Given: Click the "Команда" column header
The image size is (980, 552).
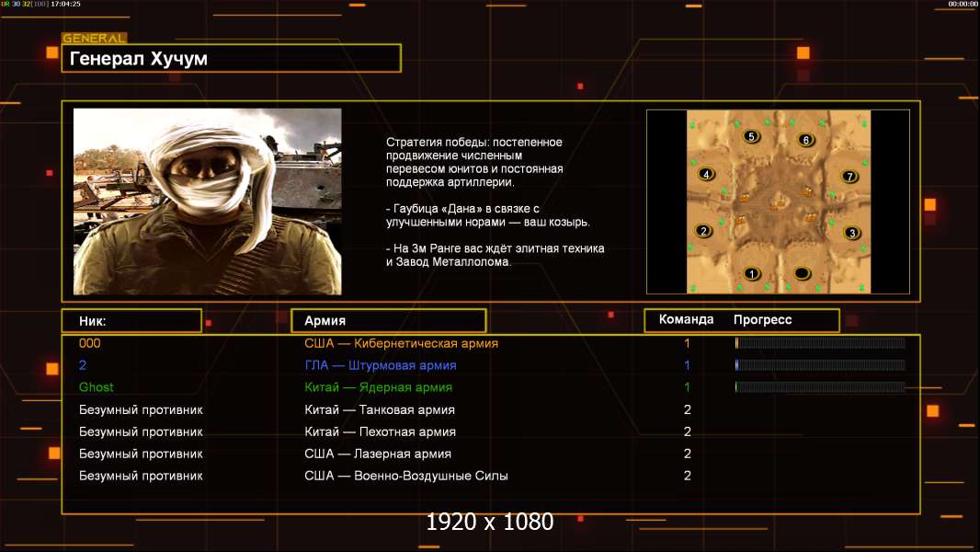Looking at the screenshot, I should pos(686,319).
